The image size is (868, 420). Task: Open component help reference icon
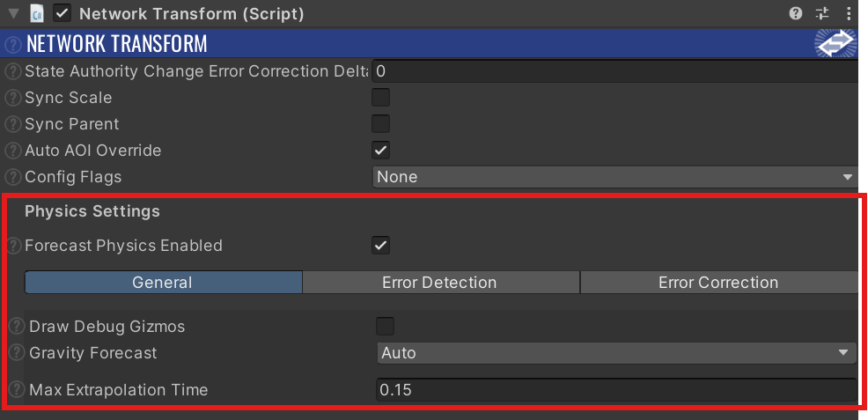pyautogui.click(x=796, y=14)
